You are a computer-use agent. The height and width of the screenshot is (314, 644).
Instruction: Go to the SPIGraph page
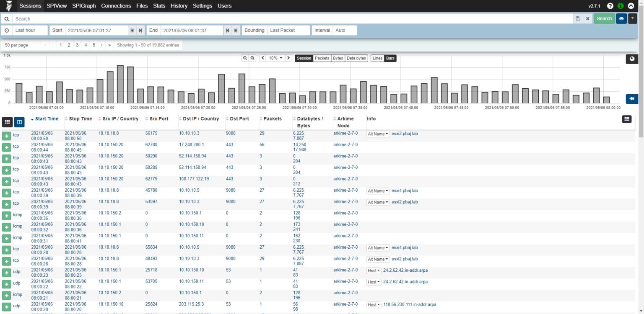point(84,6)
